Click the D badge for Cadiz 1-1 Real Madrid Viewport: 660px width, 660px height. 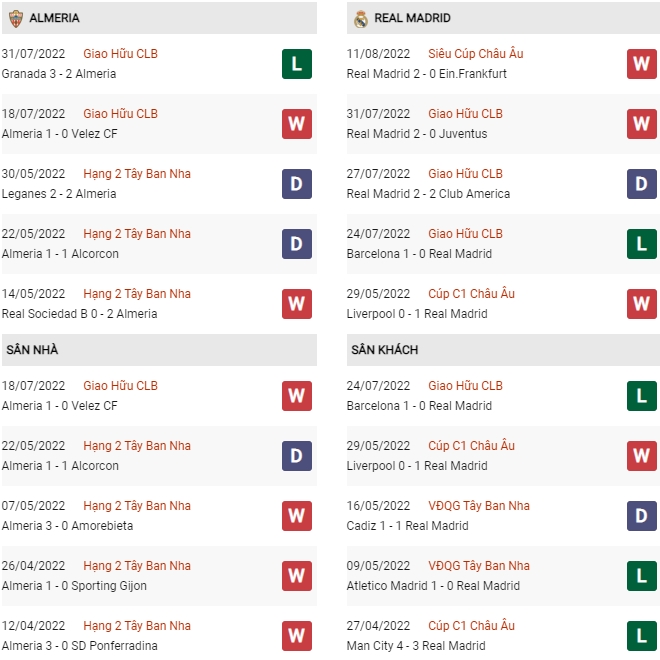click(641, 516)
